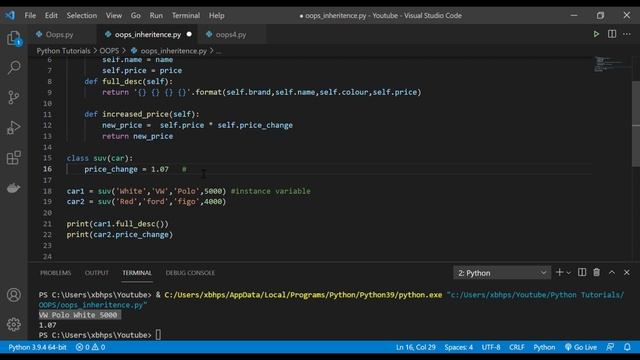This screenshot has width=640, height=360.
Task: Maximize the terminal panel size
Action: click(612, 273)
